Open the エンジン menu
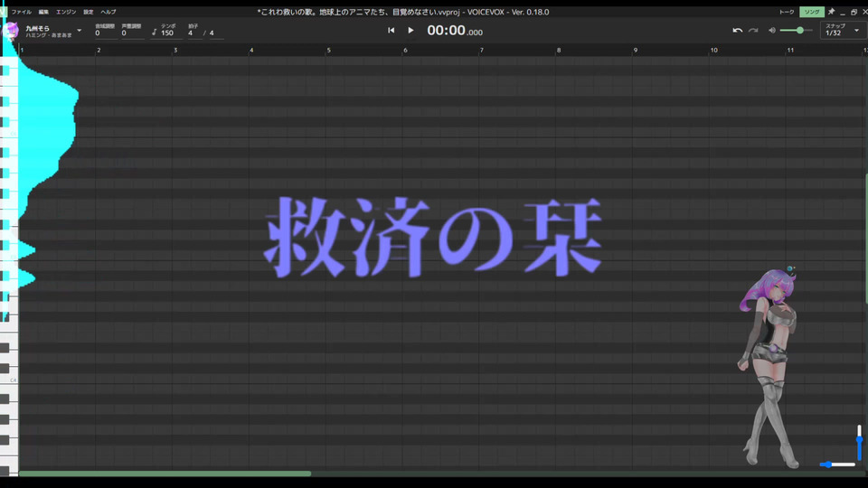 click(66, 12)
